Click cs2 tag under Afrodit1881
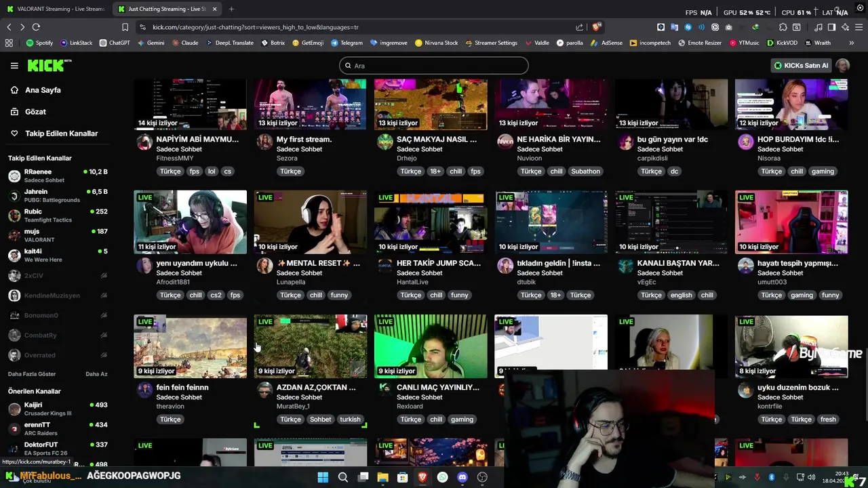 216,296
